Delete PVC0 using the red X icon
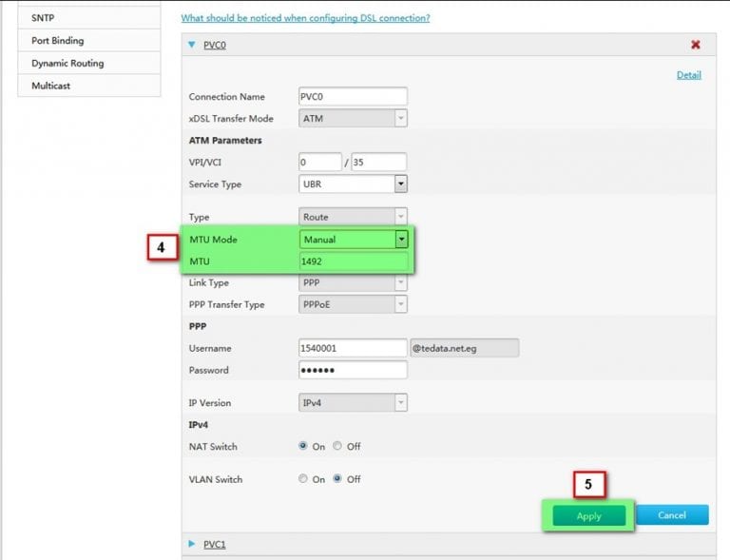730x560 pixels. coord(695,45)
